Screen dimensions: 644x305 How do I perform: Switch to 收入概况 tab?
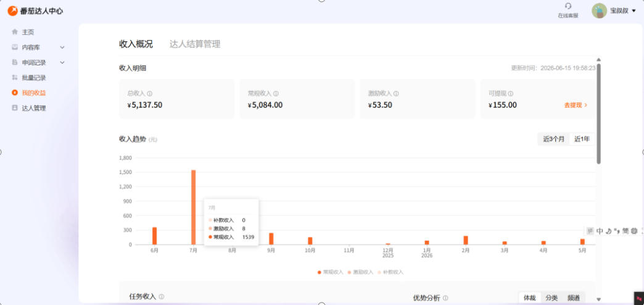pos(136,44)
